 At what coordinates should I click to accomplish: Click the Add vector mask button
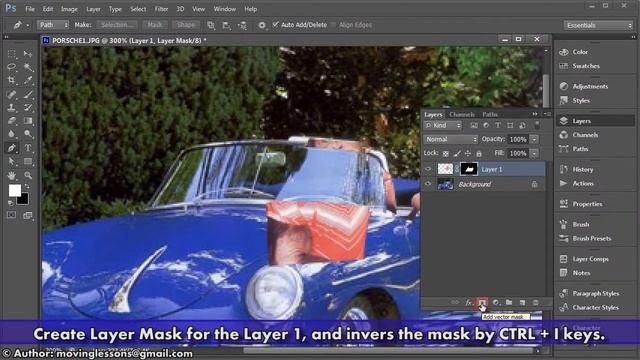pos(482,302)
